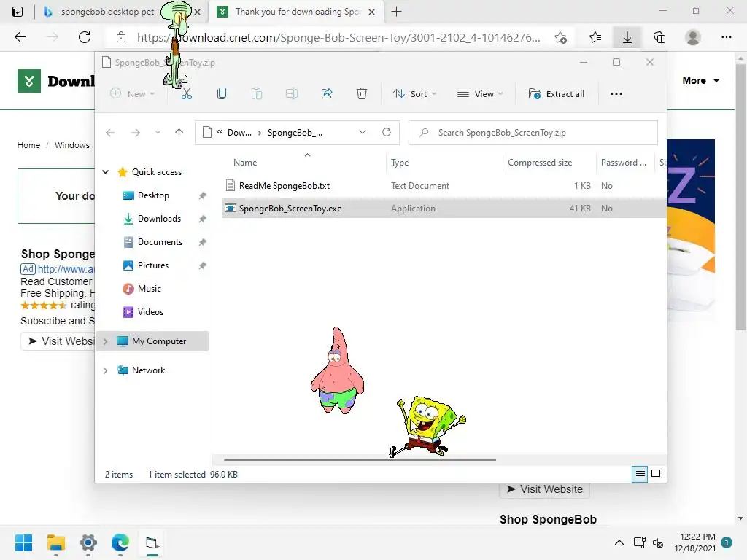Viewport: 747px width, 560px height.
Task: Add this page to favorites star icon
Action: coord(561,37)
